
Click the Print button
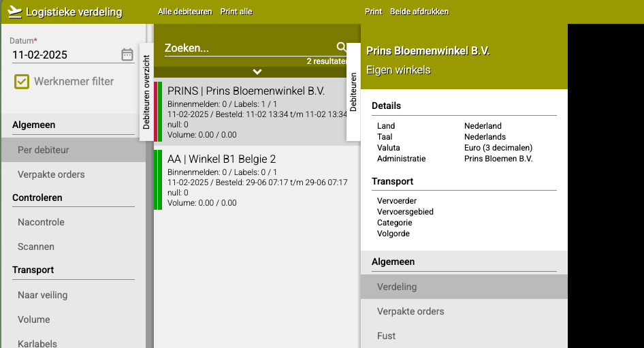click(373, 12)
